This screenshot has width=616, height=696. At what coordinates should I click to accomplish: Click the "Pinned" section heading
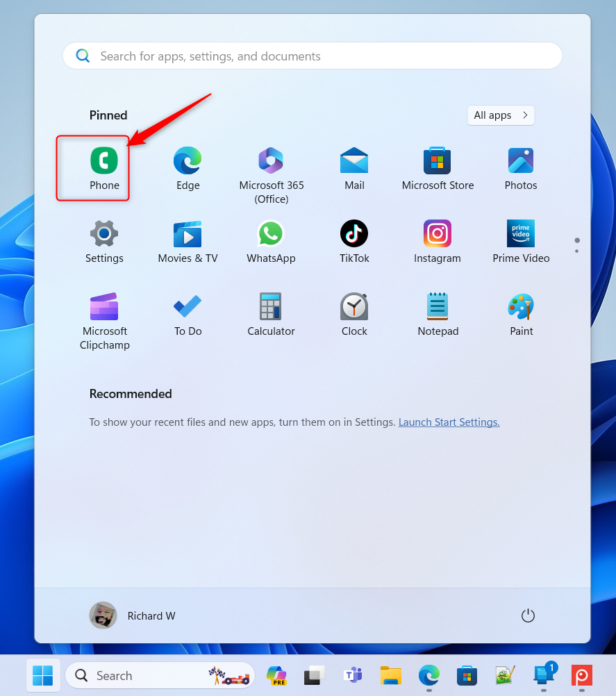108,115
